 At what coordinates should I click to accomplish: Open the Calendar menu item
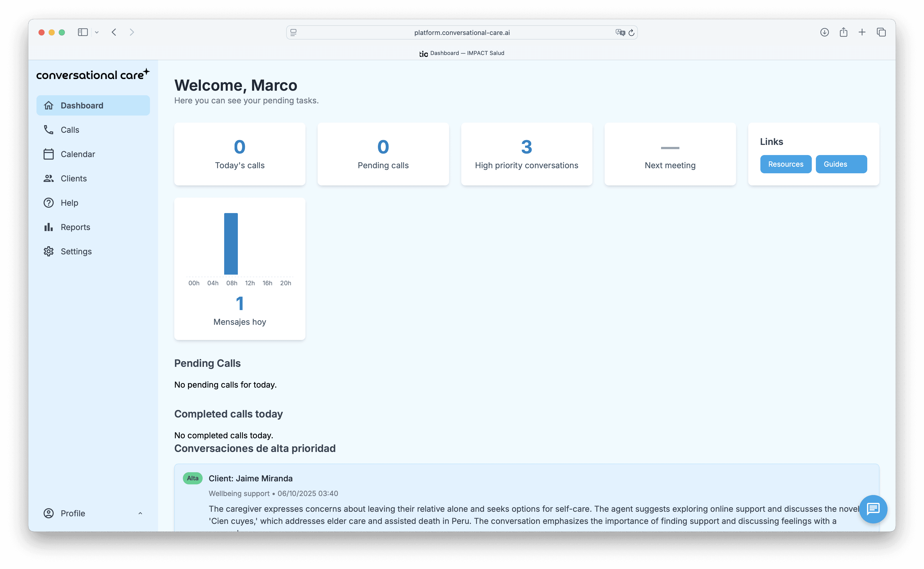[x=93, y=154]
